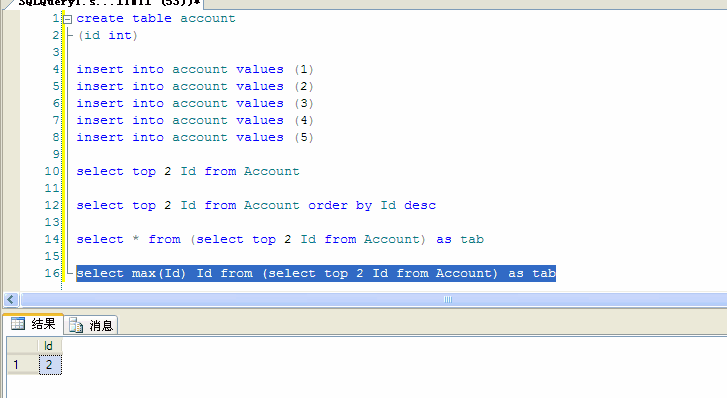
Task: Click the highlighted 'select max(Id)' query line
Action: [x=316, y=273]
